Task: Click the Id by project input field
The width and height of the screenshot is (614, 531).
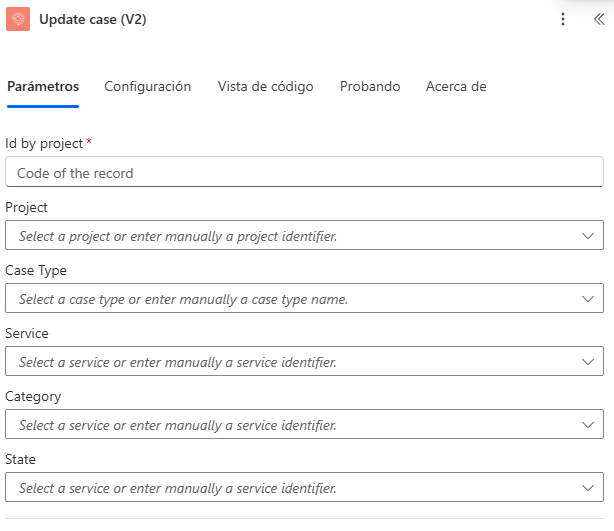Action: coord(304,172)
